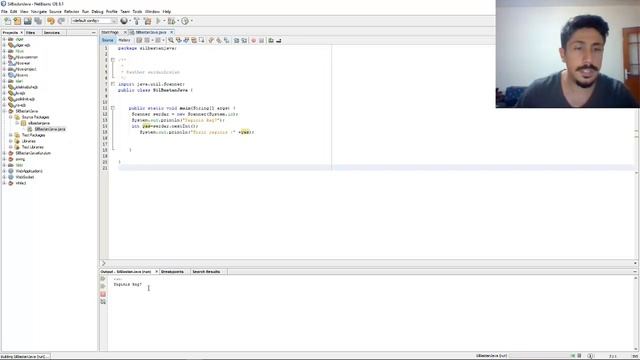Click the run progress bar in status bar
The height and width of the screenshot is (360, 640).
(x=539, y=356)
